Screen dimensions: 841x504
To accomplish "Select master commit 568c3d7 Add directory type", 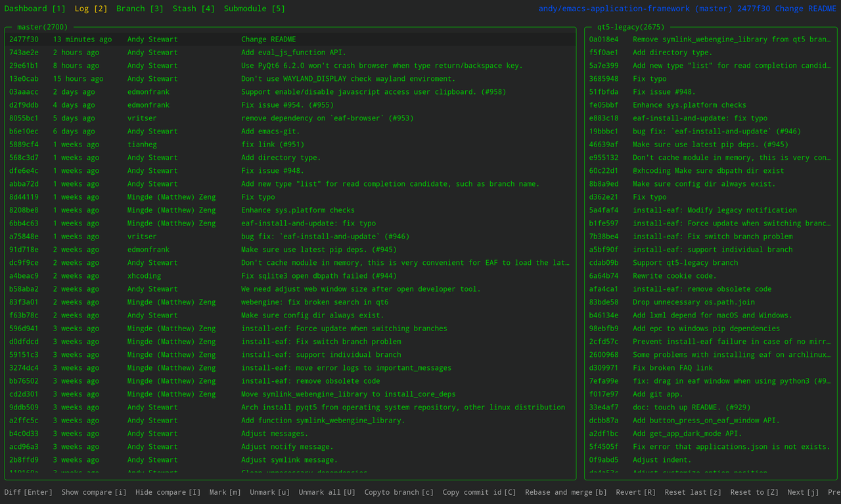I will point(290,158).
